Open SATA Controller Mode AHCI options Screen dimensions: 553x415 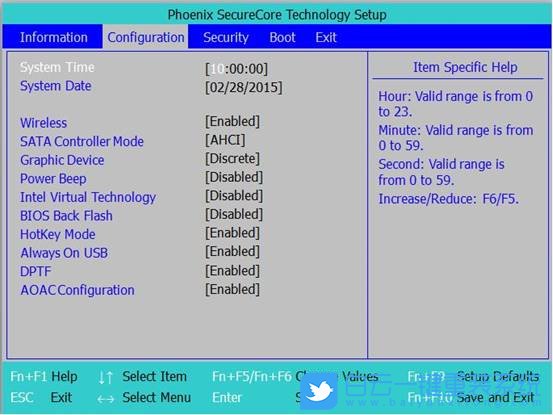225,140
